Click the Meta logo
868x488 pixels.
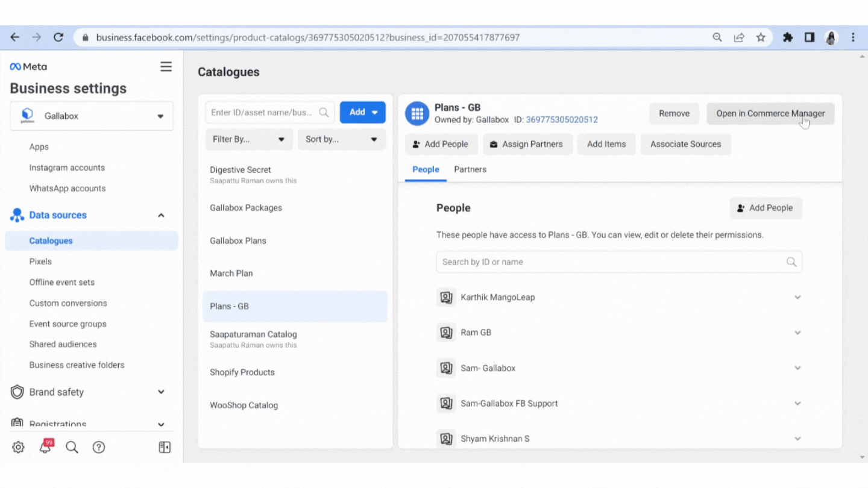pyautogui.click(x=28, y=67)
